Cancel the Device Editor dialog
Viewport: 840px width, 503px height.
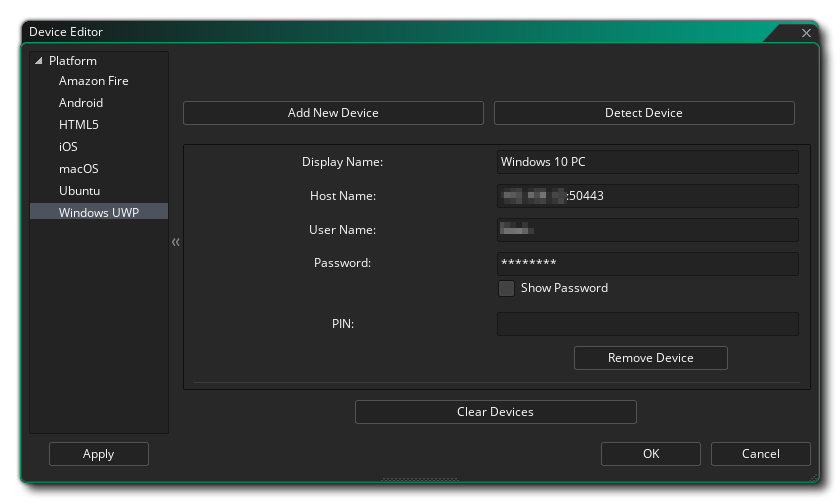pyautogui.click(x=761, y=454)
